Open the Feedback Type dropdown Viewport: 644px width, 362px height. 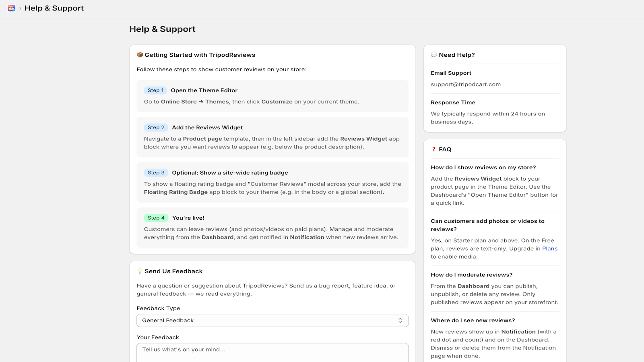coord(272,321)
